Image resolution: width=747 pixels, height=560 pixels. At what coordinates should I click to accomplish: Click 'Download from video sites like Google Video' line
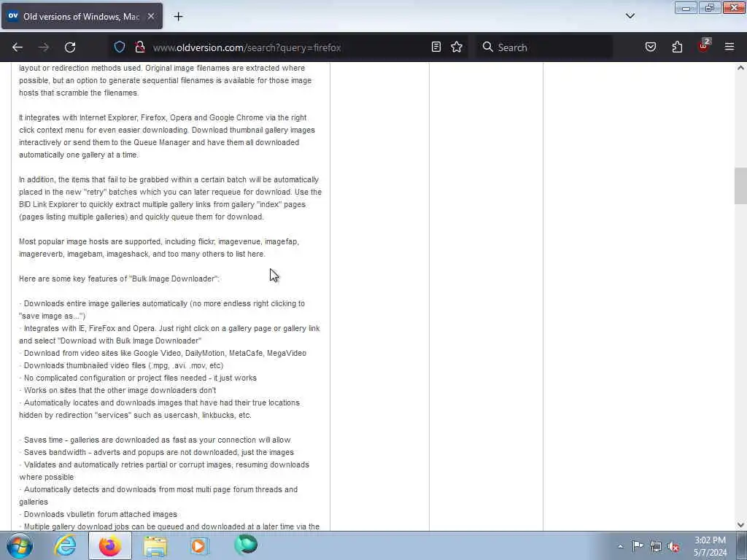(163, 353)
